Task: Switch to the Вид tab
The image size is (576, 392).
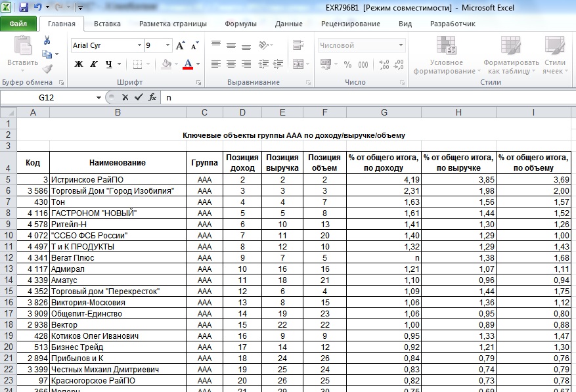Action: tap(405, 24)
